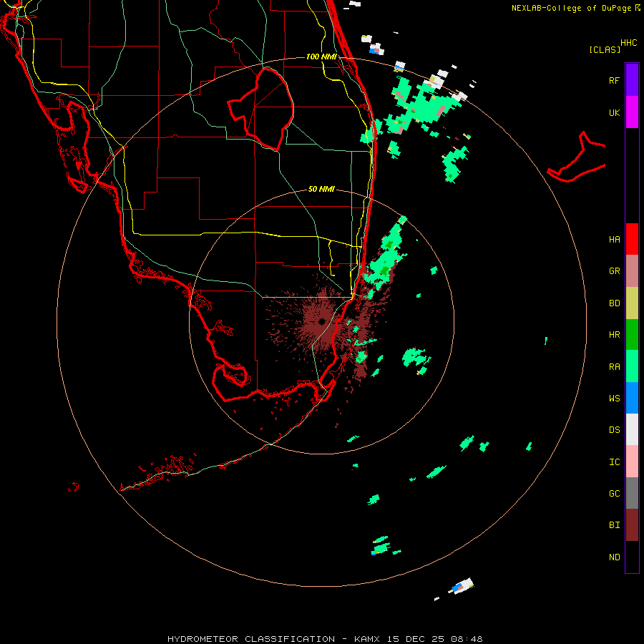
Task: Click the DS legend label
Action: 614,429
